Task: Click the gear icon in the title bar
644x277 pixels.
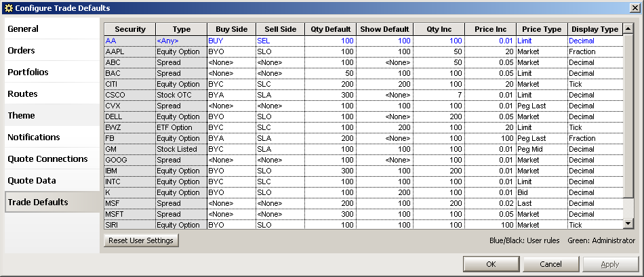Action: 8,8
